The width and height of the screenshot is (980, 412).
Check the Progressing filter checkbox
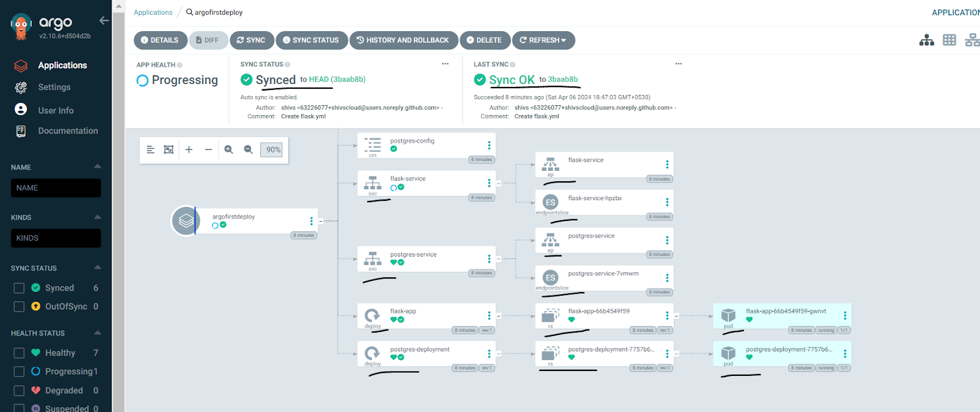[x=19, y=371]
